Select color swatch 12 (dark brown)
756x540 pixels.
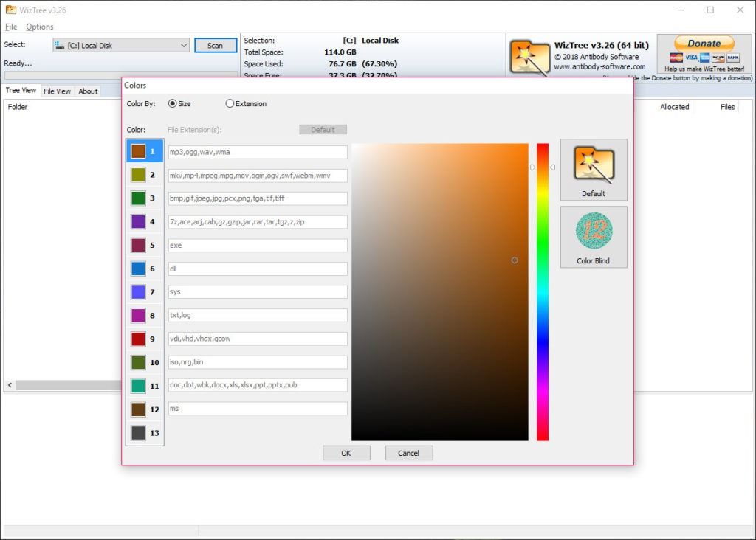coord(138,409)
